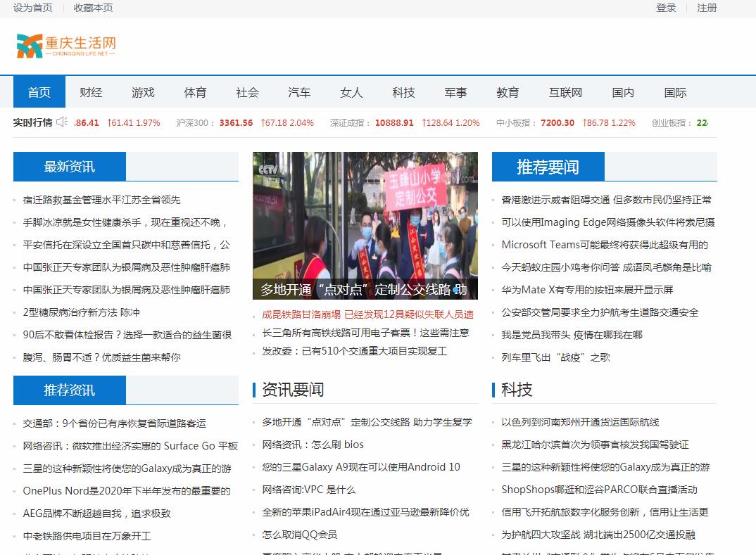
Task: Click the 重庆生活网 site logo
Action: click(66, 46)
